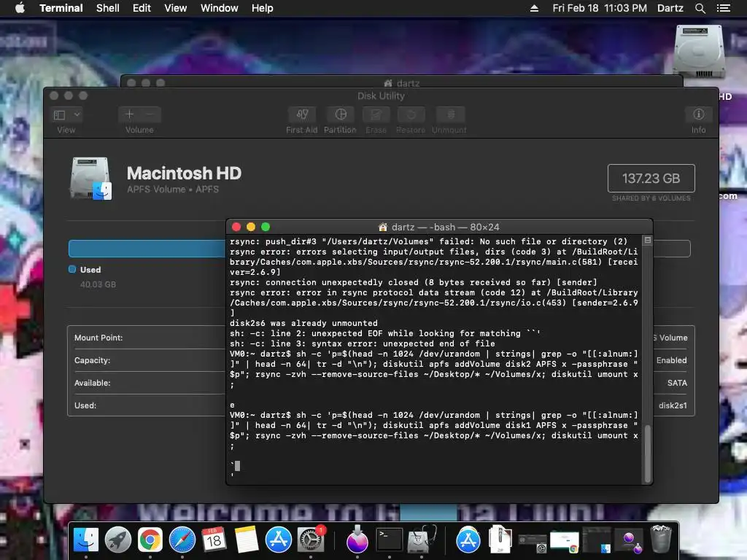Open the Dartz user menu
The width and height of the screenshot is (747, 560).
pos(670,8)
